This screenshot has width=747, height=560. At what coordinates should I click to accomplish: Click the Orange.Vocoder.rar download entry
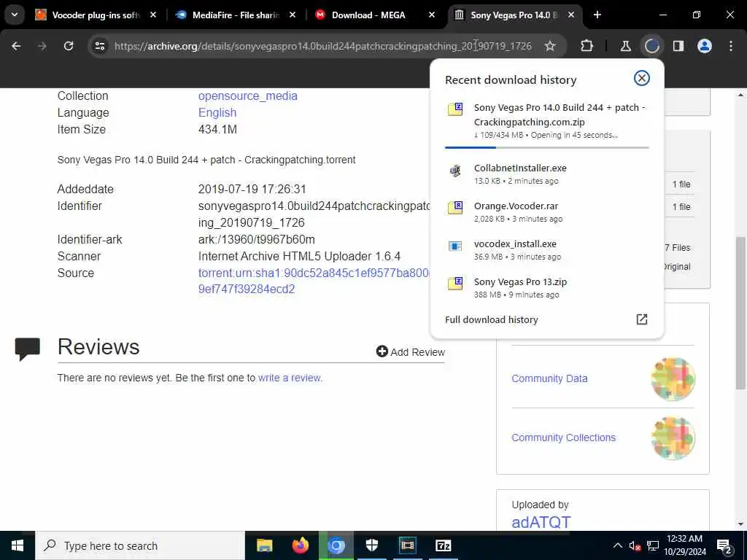click(546, 212)
